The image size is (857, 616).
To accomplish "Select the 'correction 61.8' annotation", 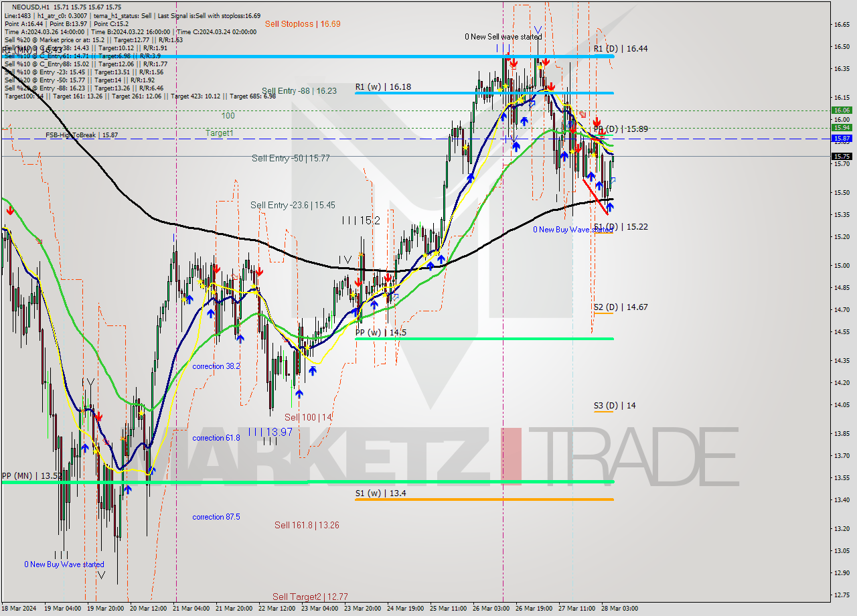I will tap(216, 438).
